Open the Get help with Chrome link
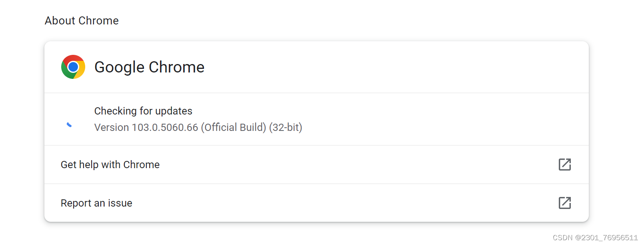This screenshot has height=245, width=644. 110,164
